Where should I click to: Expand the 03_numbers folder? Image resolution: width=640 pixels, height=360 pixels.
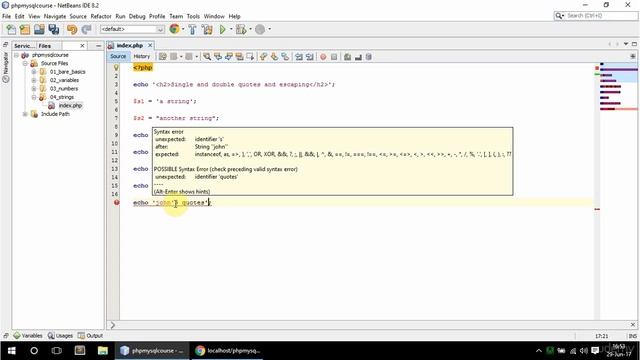[x=34, y=89]
